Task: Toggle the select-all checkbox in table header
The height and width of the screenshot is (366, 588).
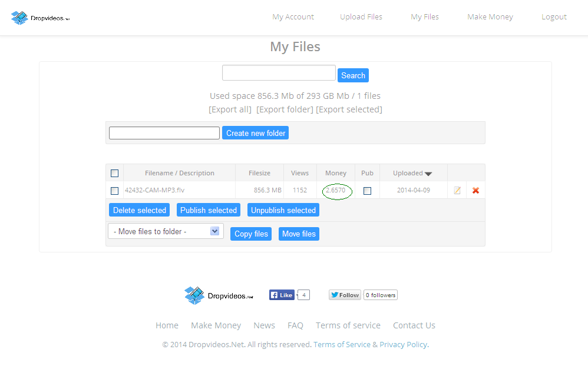Action: 114,173
